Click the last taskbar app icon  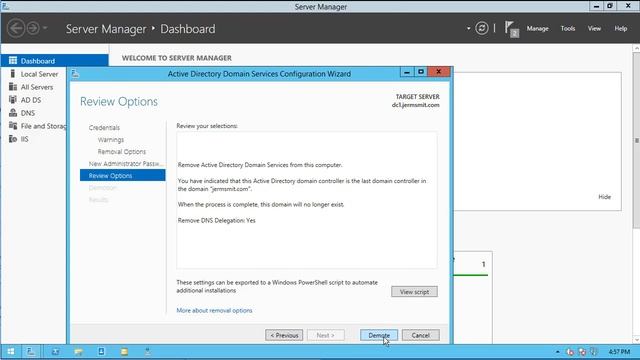point(147,351)
